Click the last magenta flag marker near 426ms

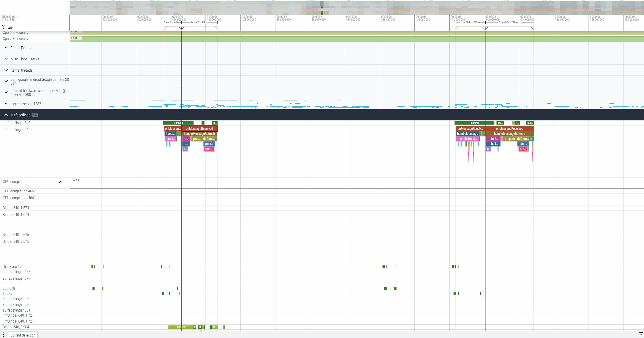tap(216, 28)
